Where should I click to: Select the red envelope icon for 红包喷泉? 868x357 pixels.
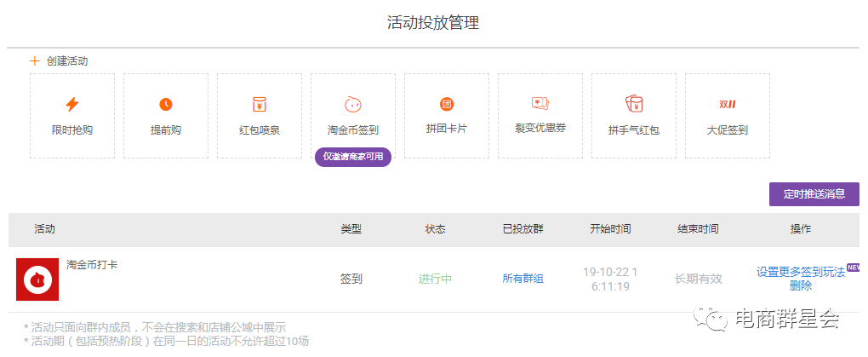259,104
